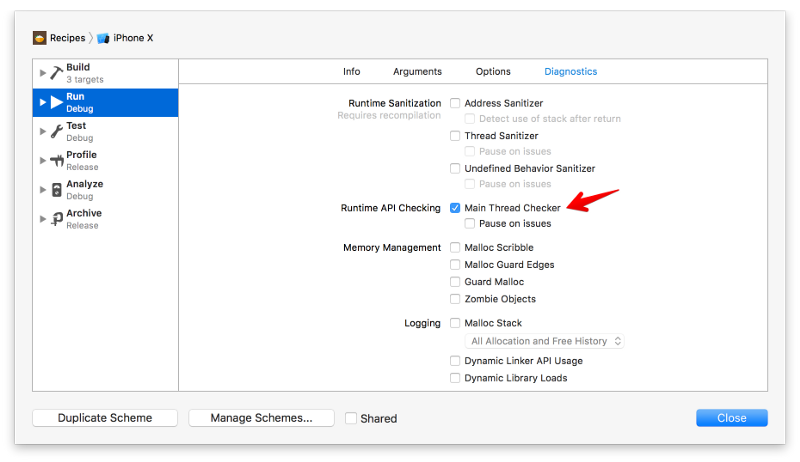Image resolution: width=800 pixels, height=462 pixels.
Task: Expand the Archive disclosure triangle
Action: click(x=43, y=219)
